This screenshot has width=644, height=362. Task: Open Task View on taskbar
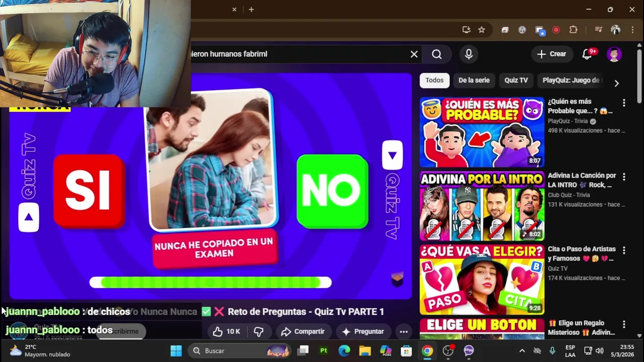(303, 350)
